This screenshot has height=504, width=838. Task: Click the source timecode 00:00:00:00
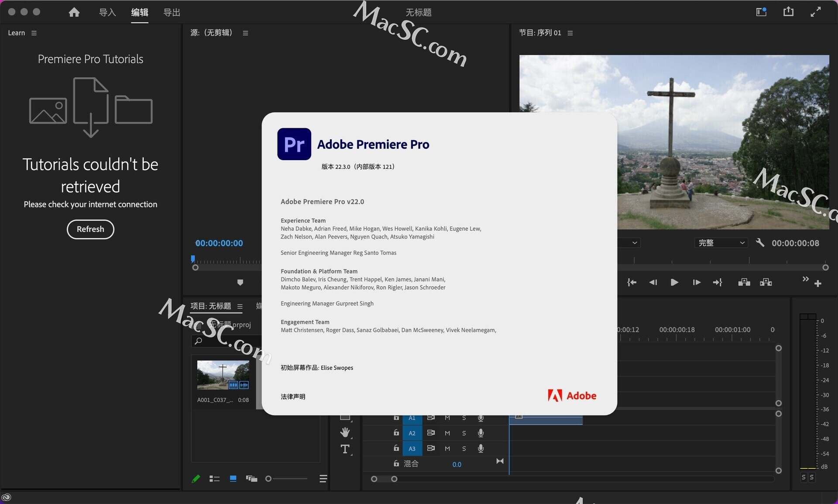(219, 243)
